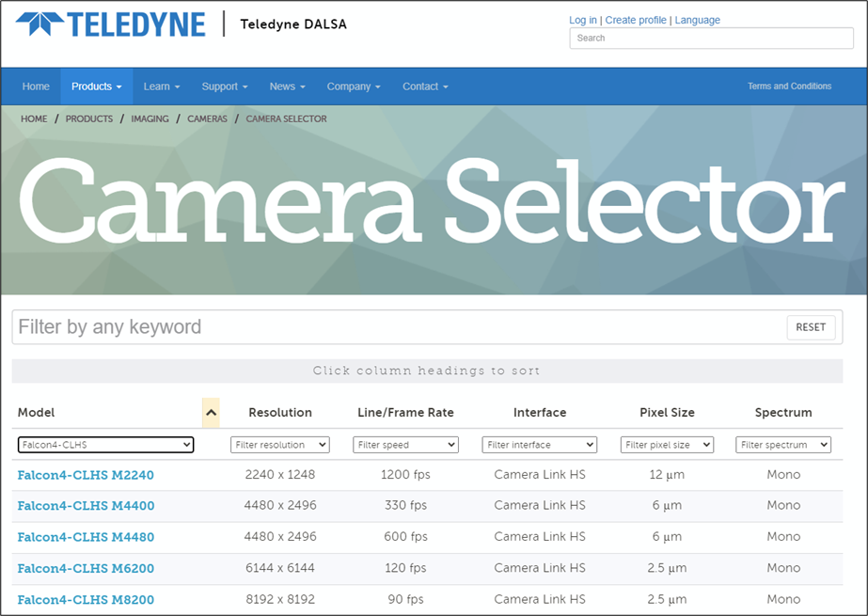Click the CAMERAS breadcrumb
The height and width of the screenshot is (616, 868).
point(207,119)
